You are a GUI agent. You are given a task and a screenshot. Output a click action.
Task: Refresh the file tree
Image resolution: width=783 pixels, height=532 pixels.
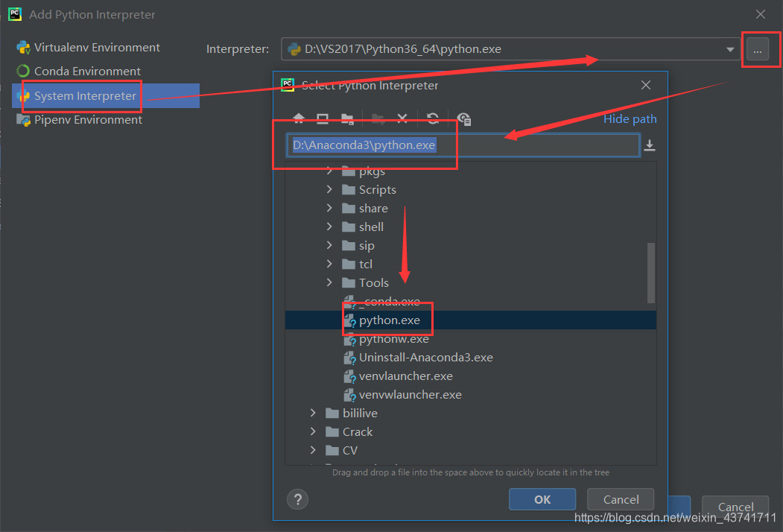coord(433,118)
